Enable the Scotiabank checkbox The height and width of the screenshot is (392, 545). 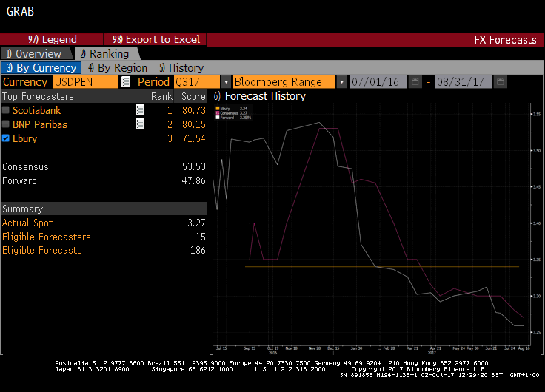(6, 110)
